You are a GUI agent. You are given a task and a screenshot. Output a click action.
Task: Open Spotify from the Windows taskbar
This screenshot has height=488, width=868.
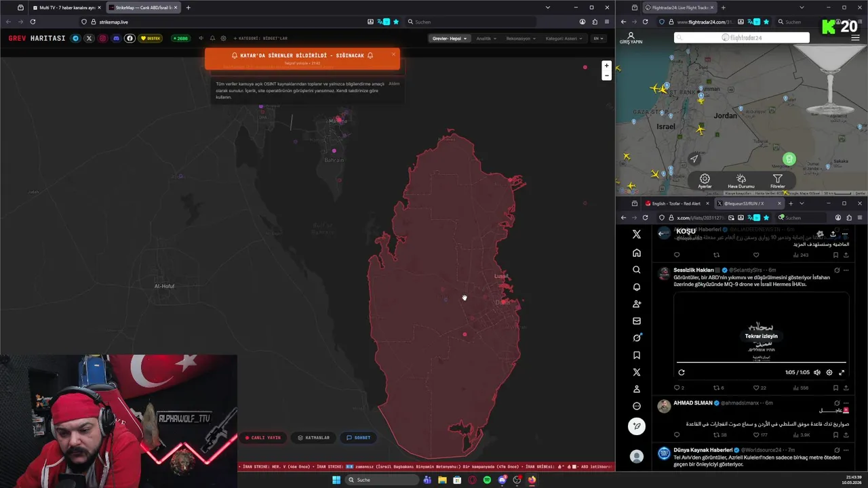(x=487, y=480)
